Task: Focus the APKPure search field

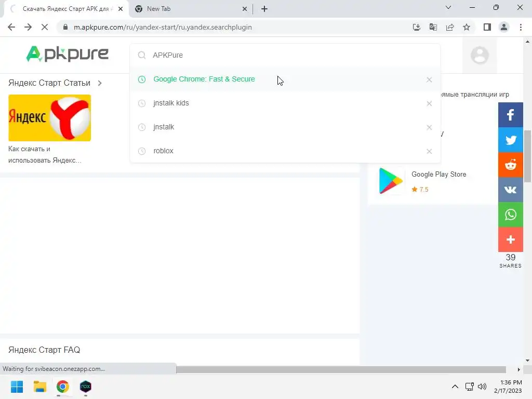Action: 285,55
